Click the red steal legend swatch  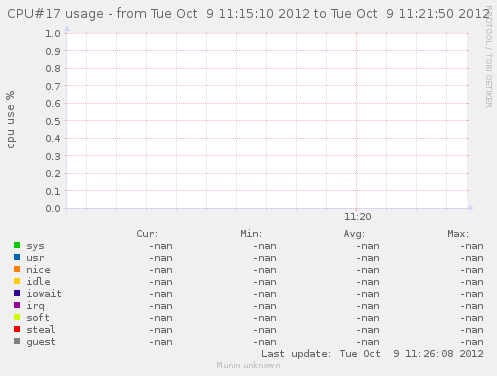(17, 329)
